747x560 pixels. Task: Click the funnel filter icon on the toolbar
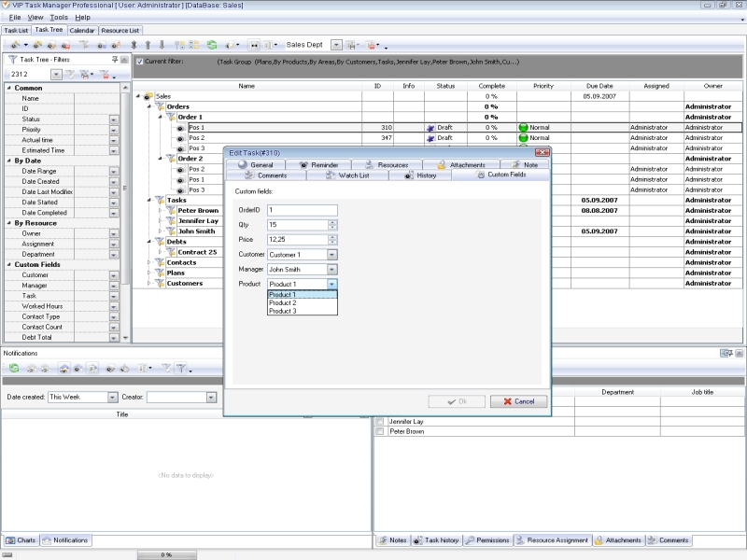pos(85,45)
